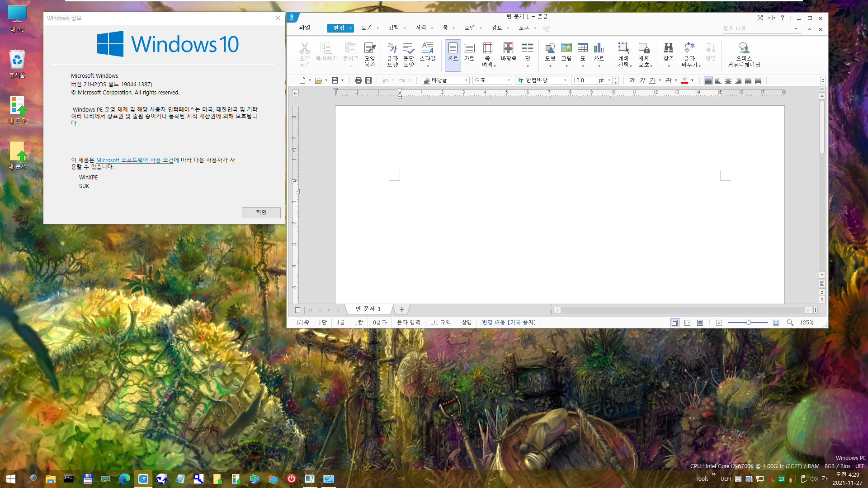Open the 보기 menu
This screenshot has height=488, width=868.
click(x=366, y=28)
